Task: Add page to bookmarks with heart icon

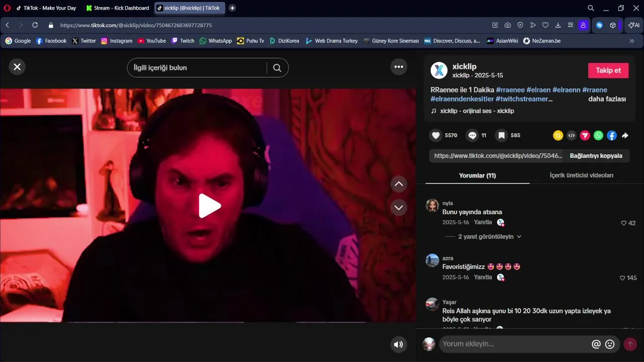Action: (545, 25)
